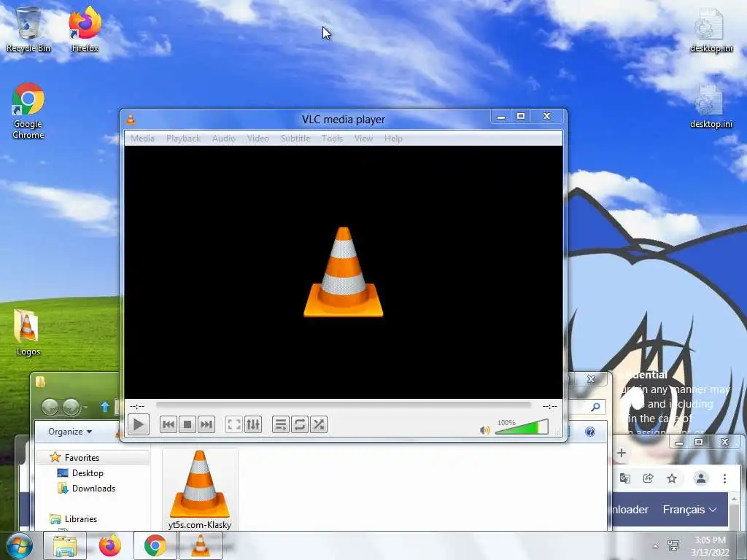Open the Audio menu

coord(224,139)
